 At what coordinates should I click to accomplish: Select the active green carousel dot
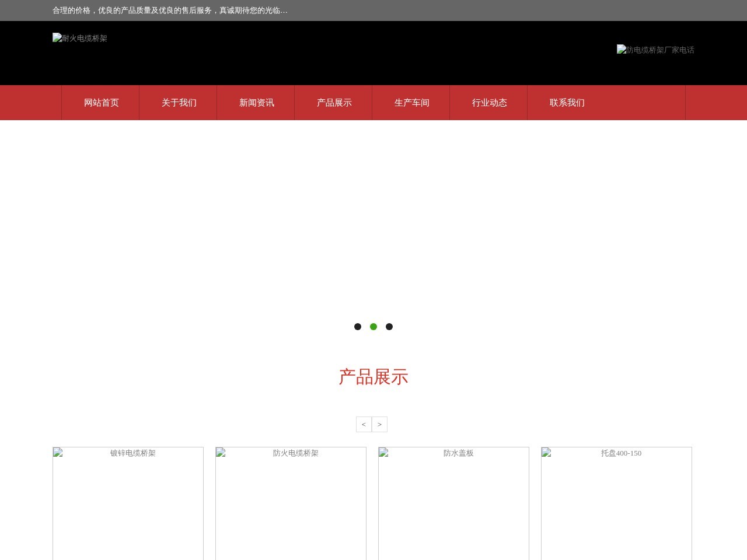pos(373,327)
